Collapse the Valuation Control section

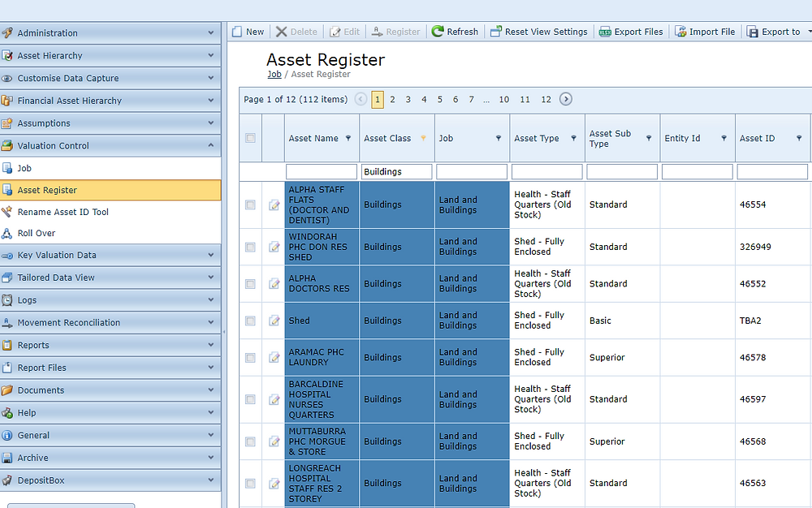110,146
